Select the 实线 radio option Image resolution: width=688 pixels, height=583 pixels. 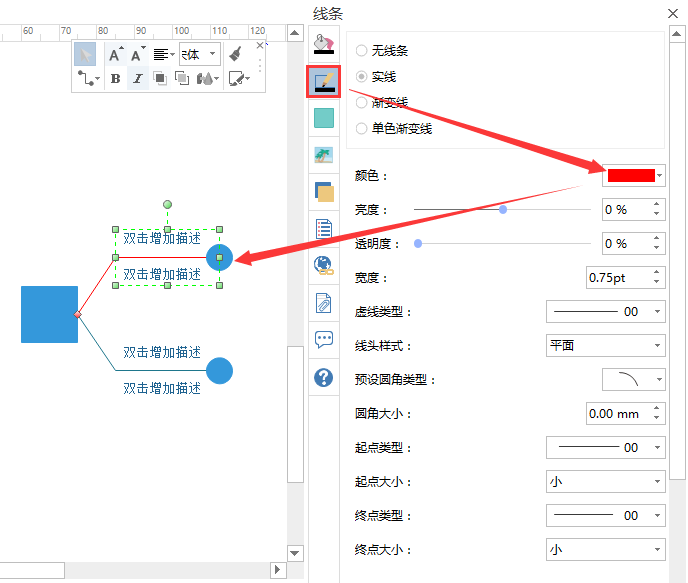point(362,77)
